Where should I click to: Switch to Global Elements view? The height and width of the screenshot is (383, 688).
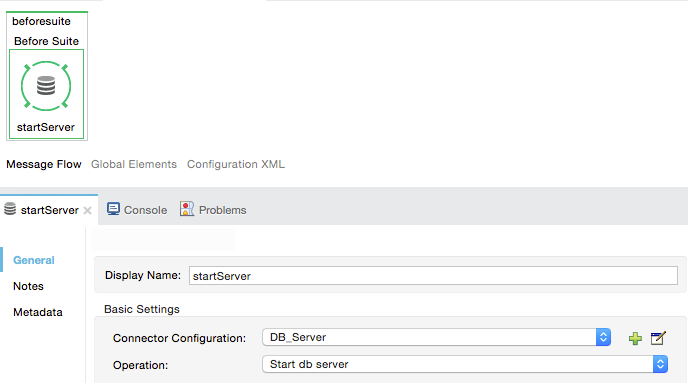(x=134, y=164)
